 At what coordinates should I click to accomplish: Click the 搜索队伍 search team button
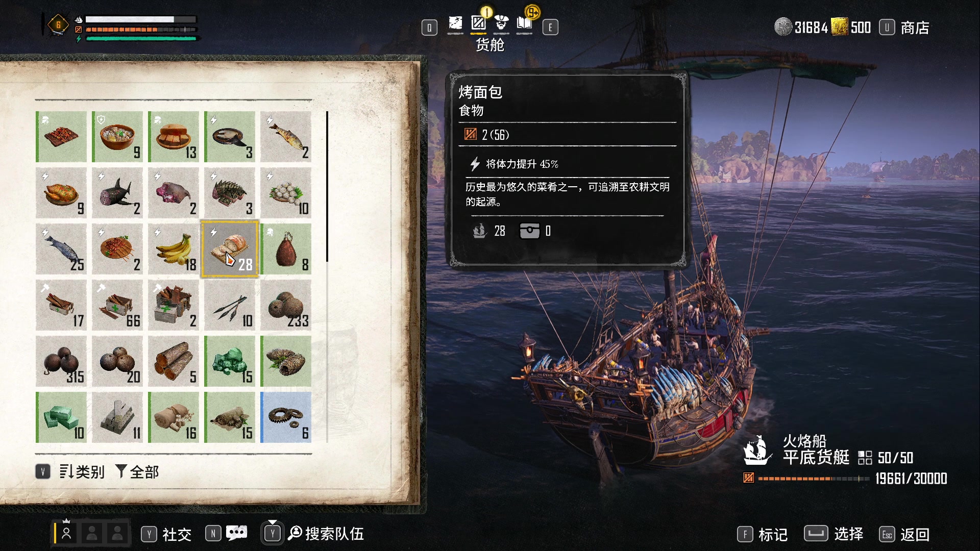click(x=326, y=534)
